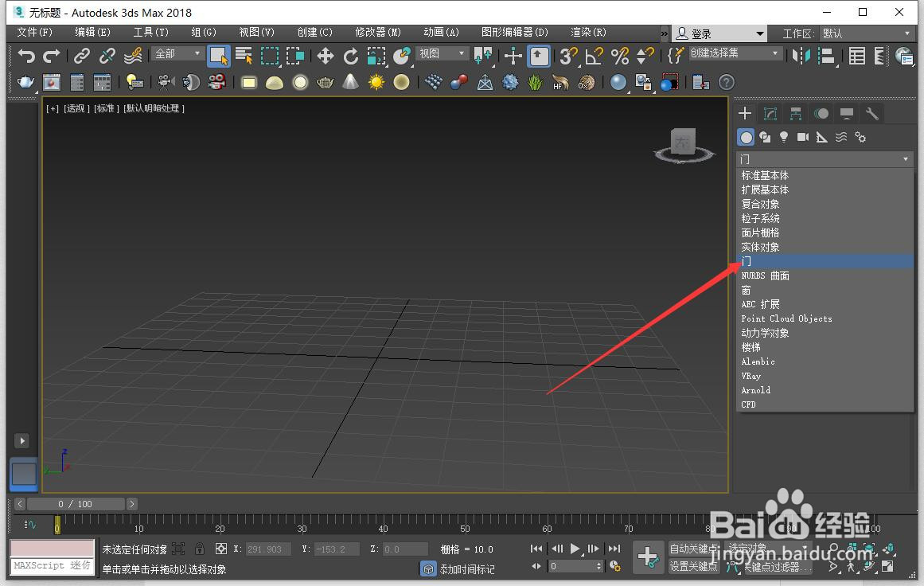The image size is (924, 586).
Task: Activate the Select and Rotate tool
Action: (x=351, y=56)
